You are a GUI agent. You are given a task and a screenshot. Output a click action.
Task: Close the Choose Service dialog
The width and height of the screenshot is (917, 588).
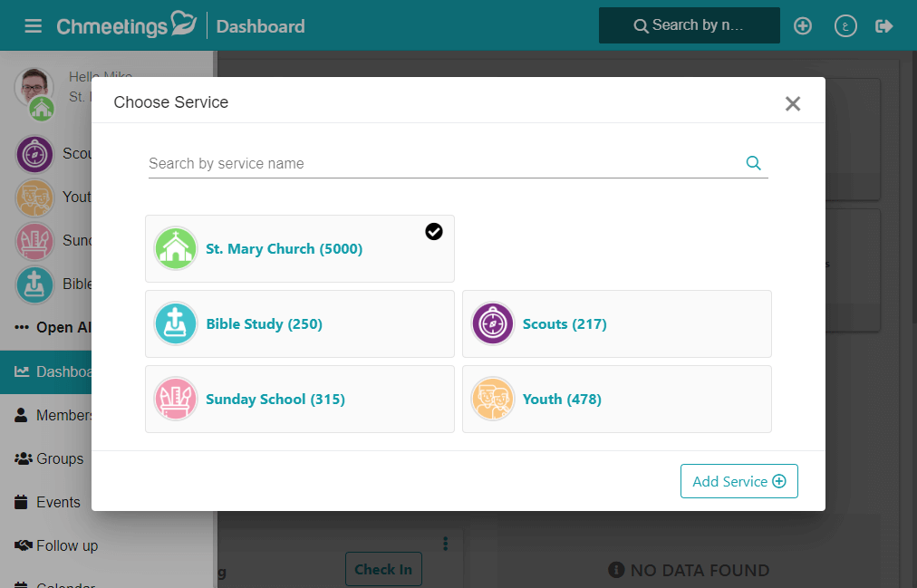[x=793, y=103]
